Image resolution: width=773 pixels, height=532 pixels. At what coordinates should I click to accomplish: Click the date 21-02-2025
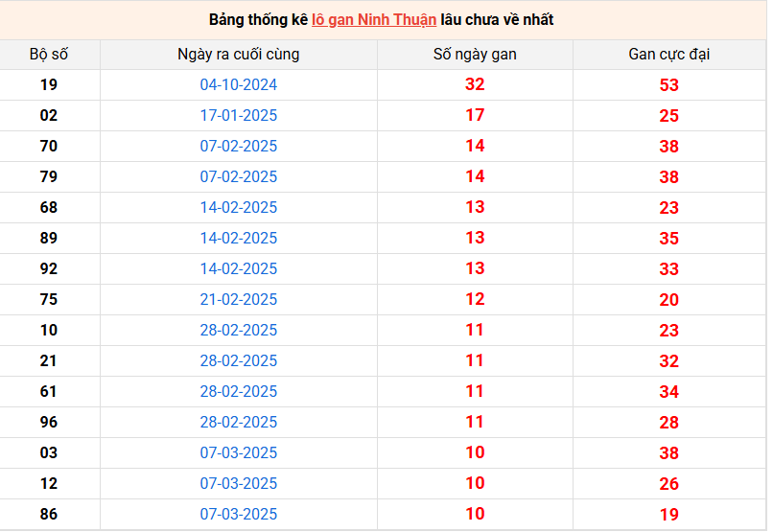(x=238, y=300)
